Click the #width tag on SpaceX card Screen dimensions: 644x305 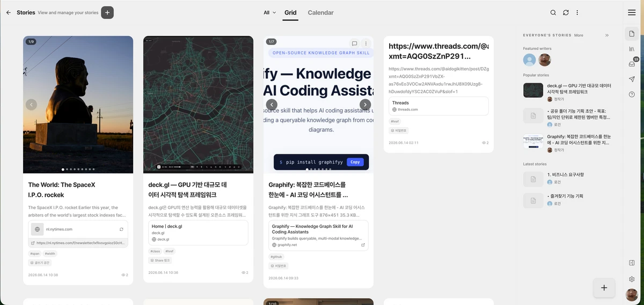[x=50, y=254]
